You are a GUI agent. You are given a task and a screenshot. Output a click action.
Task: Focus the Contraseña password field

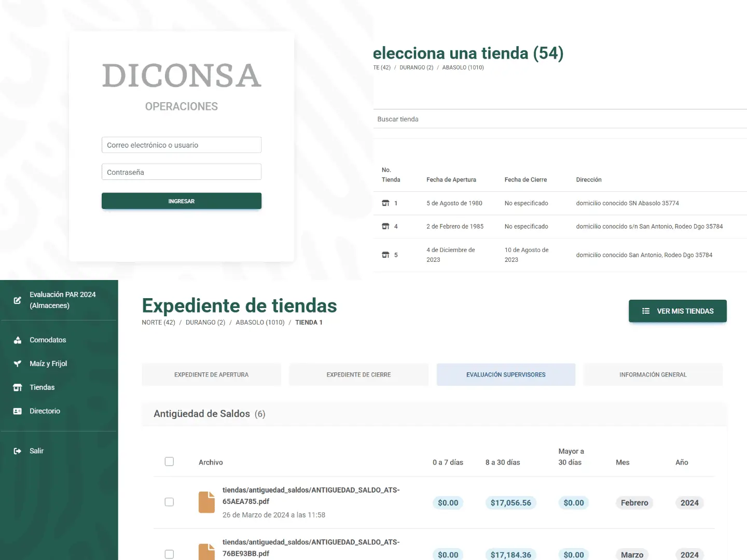(x=182, y=172)
